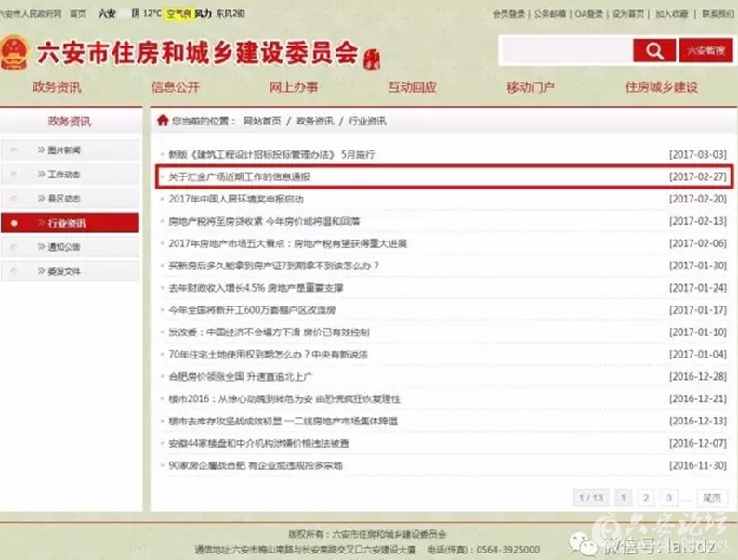Open article 2017年中国人居环境奖申报启动
Image resolution: width=738 pixels, height=560 pixels.
[x=236, y=199]
